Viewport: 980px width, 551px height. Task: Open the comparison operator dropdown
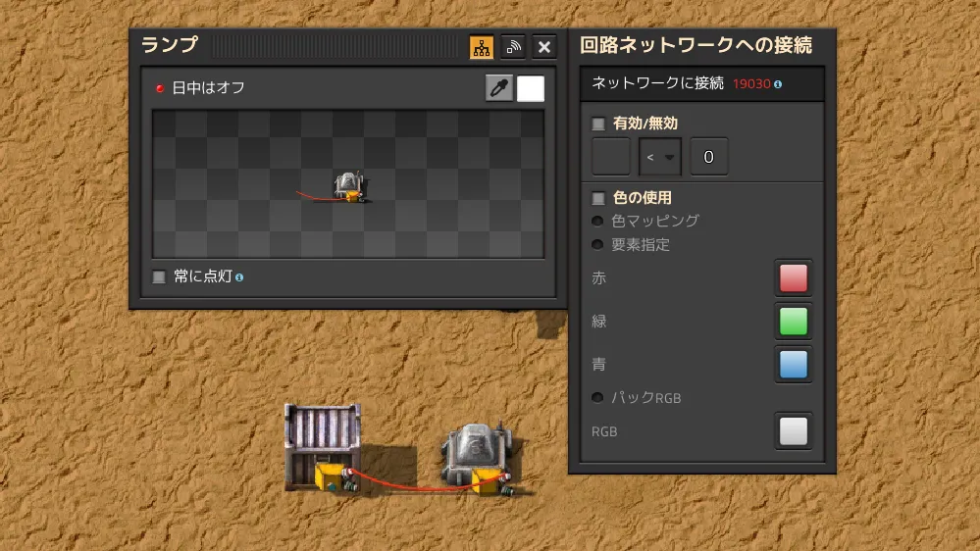coord(659,157)
